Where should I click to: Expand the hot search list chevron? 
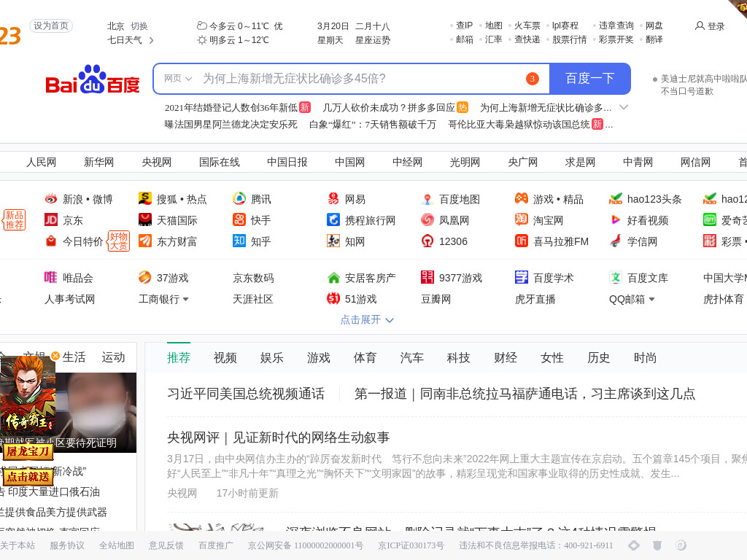624,108
